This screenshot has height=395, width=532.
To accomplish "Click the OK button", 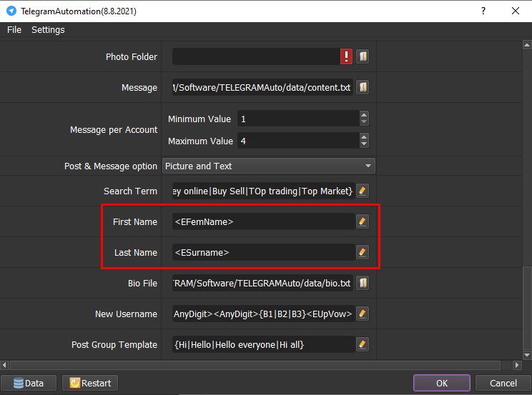I will coord(442,383).
